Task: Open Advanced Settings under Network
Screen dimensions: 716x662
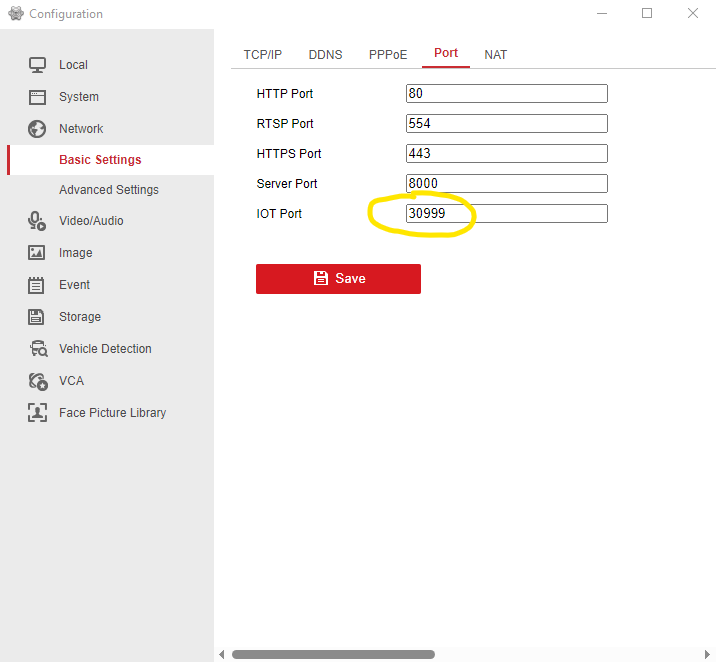Action: coord(108,190)
